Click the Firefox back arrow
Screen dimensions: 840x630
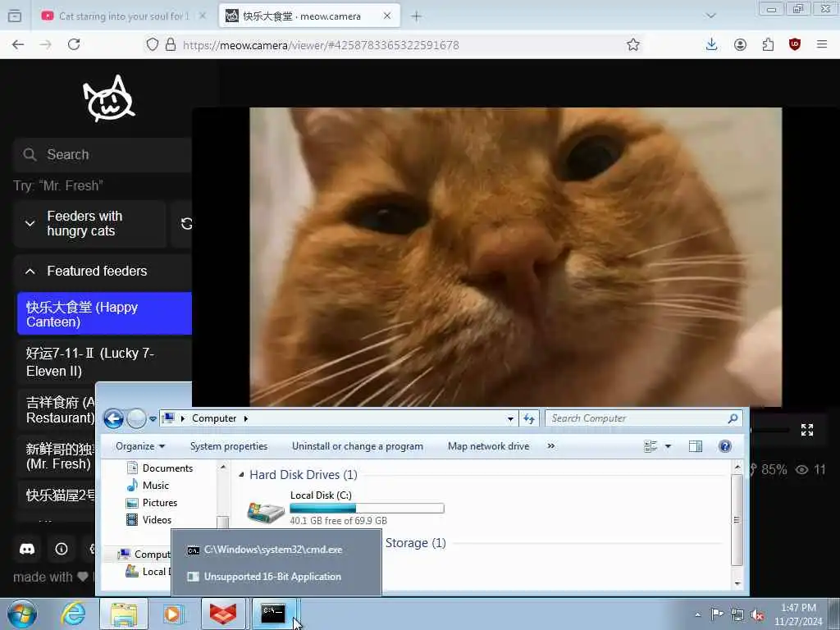18,45
